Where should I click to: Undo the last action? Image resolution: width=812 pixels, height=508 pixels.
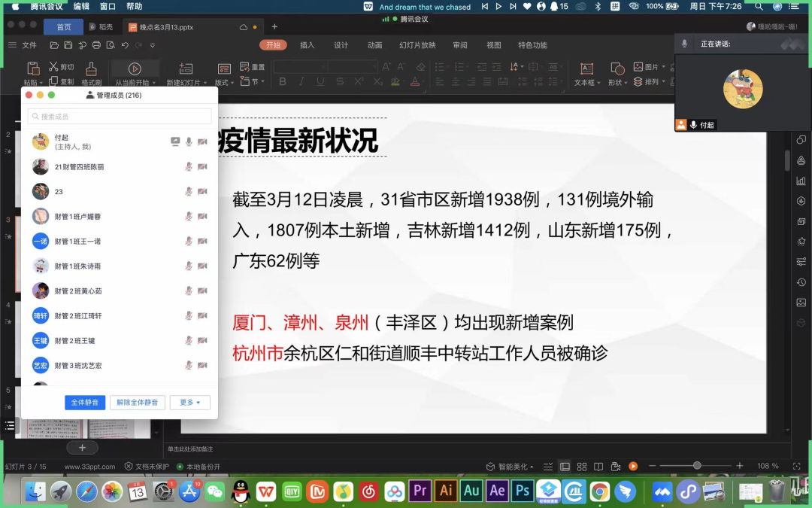click(125, 45)
